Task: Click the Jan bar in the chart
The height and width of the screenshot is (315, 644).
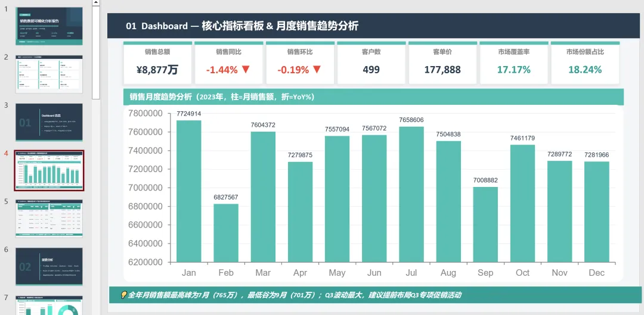Action: (189, 191)
